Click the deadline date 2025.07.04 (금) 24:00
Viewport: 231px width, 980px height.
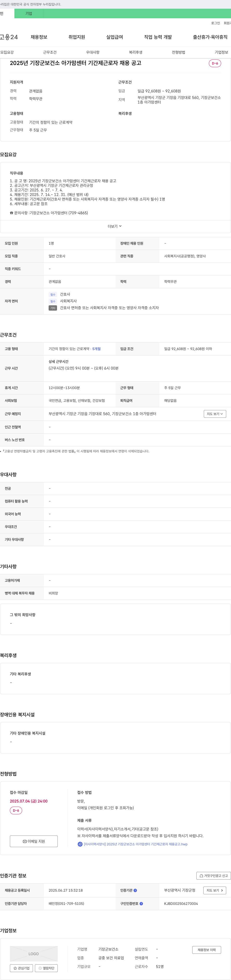point(29,801)
